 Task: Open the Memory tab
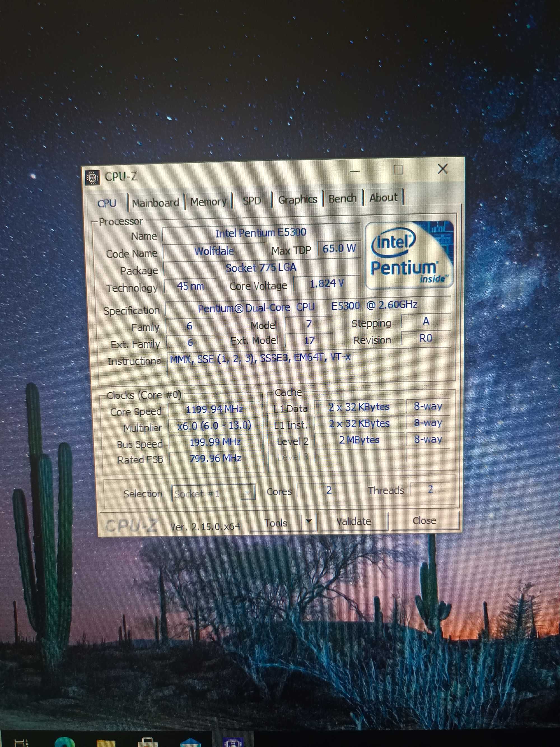tap(208, 202)
